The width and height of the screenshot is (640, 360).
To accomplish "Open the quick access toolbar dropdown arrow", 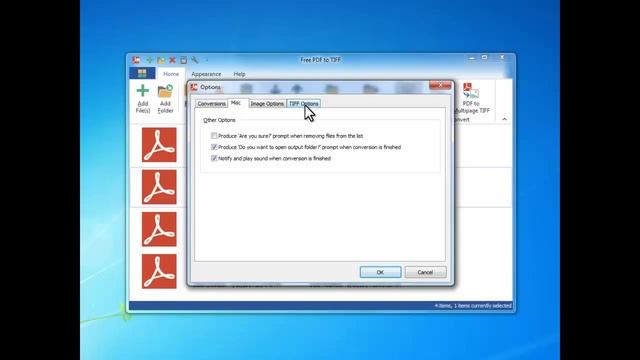I will point(207,60).
